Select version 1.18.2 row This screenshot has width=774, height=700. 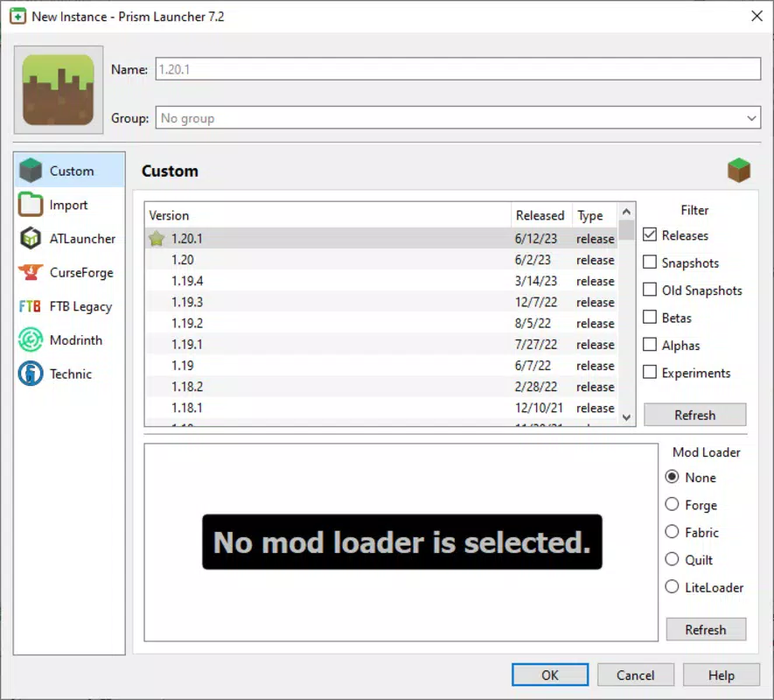pos(380,387)
